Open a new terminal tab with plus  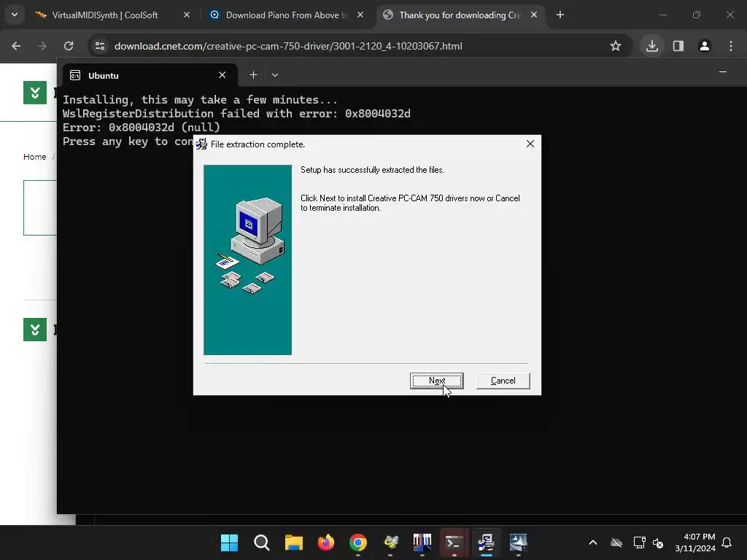pyautogui.click(x=253, y=75)
